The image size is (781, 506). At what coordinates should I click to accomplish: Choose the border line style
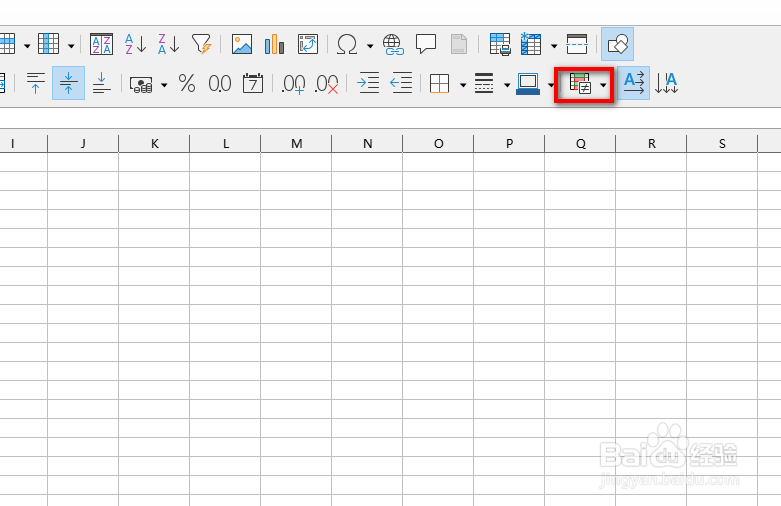484,84
